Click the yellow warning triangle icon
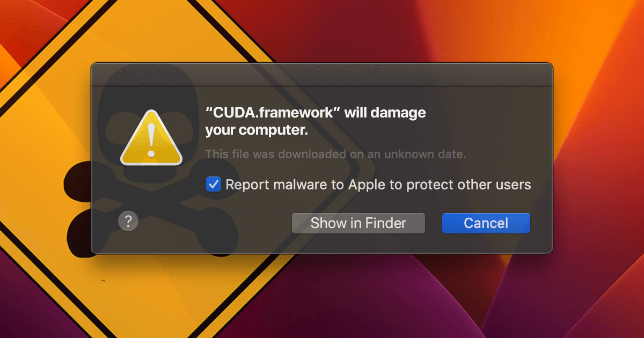This screenshot has height=338, width=644. point(151,137)
